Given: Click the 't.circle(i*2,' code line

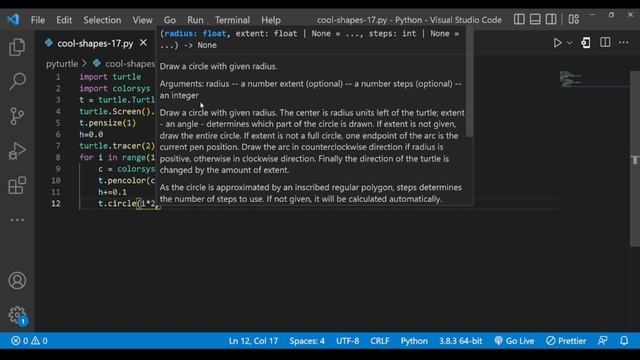Looking at the screenshot, I should [x=129, y=203].
